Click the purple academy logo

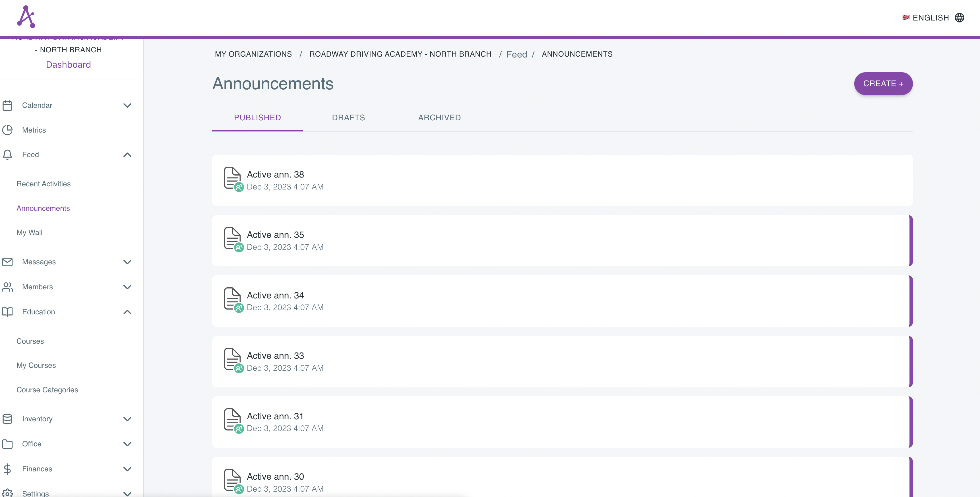coord(26,17)
